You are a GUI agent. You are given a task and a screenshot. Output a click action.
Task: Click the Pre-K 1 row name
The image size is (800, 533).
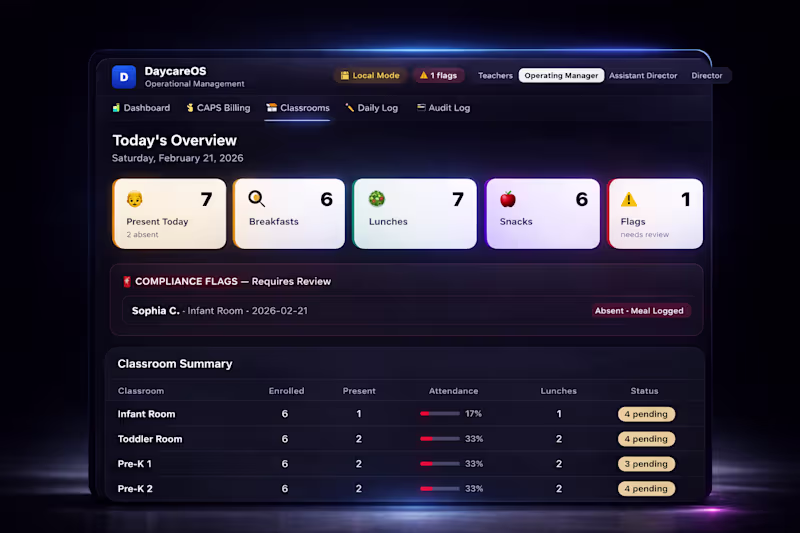135,464
